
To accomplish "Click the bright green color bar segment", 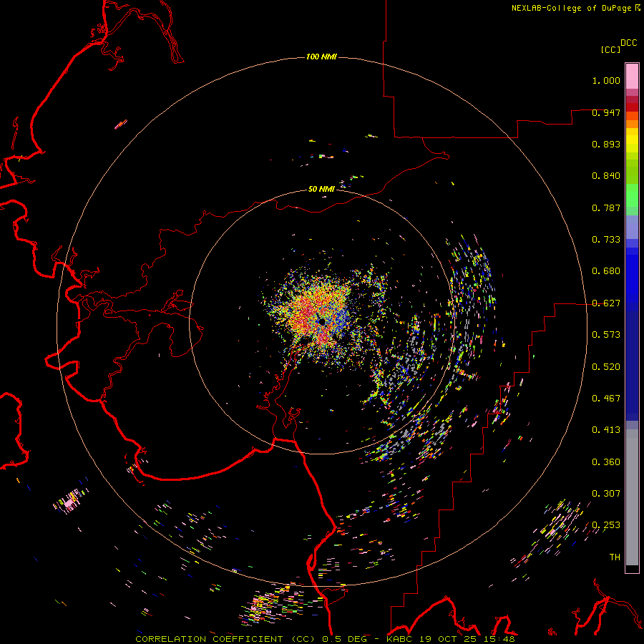I will pyautogui.click(x=632, y=195).
